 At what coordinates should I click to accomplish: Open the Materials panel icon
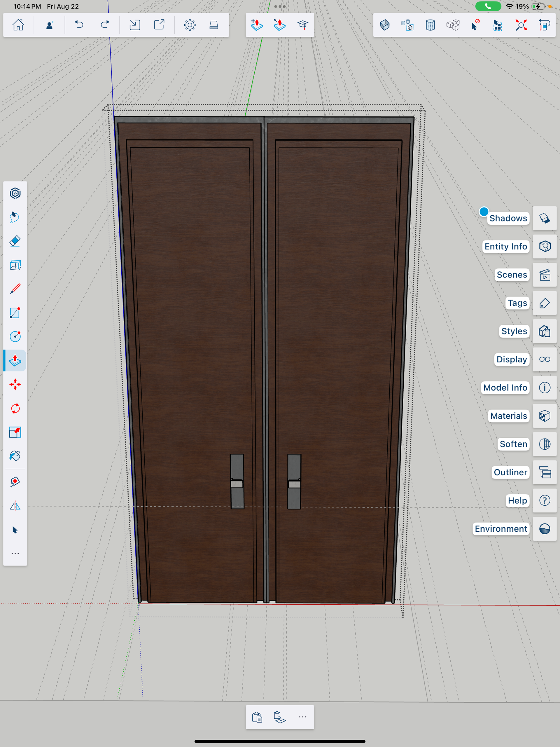pyautogui.click(x=545, y=416)
